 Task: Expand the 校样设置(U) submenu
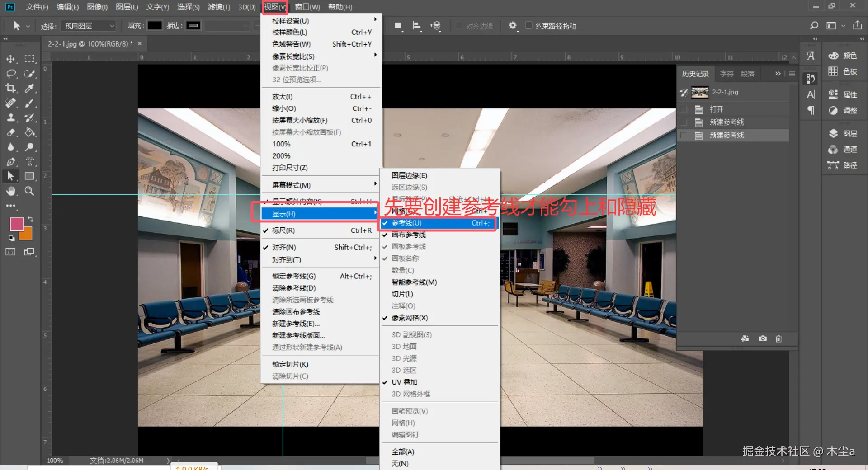320,21
